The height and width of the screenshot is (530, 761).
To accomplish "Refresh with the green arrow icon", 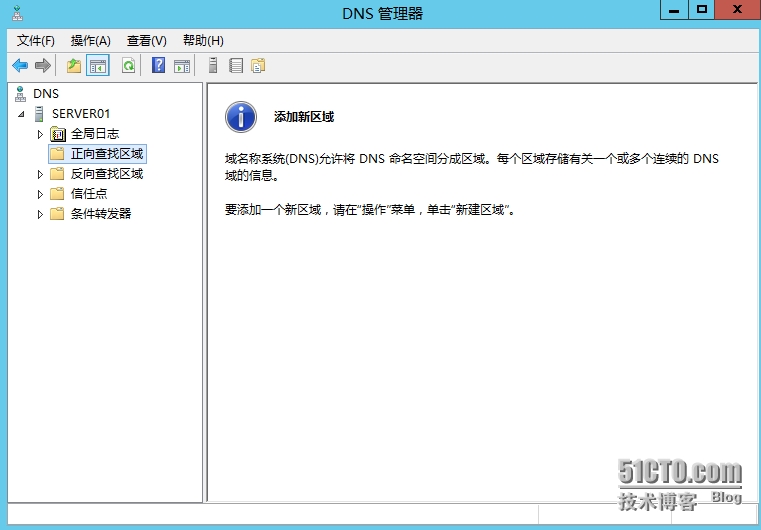I will pyautogui.click(x=129, y=66).
